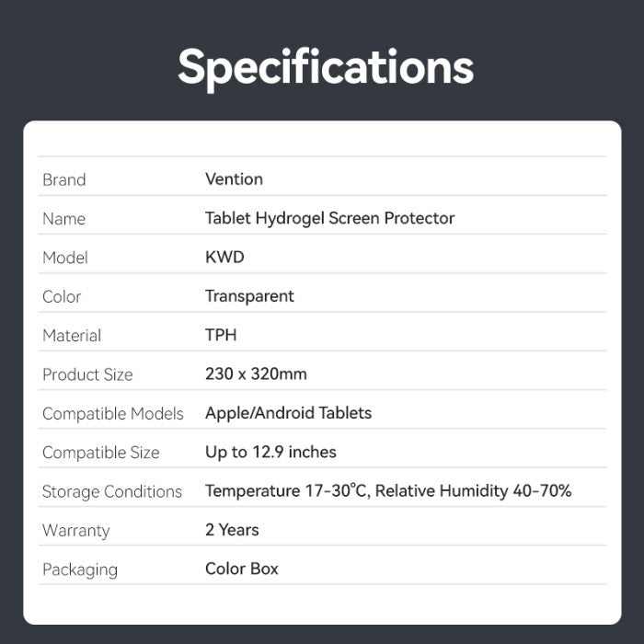Viewport: 644px width, 644px height.
Task: Click the Specifications heading
Action: [326, 68]
